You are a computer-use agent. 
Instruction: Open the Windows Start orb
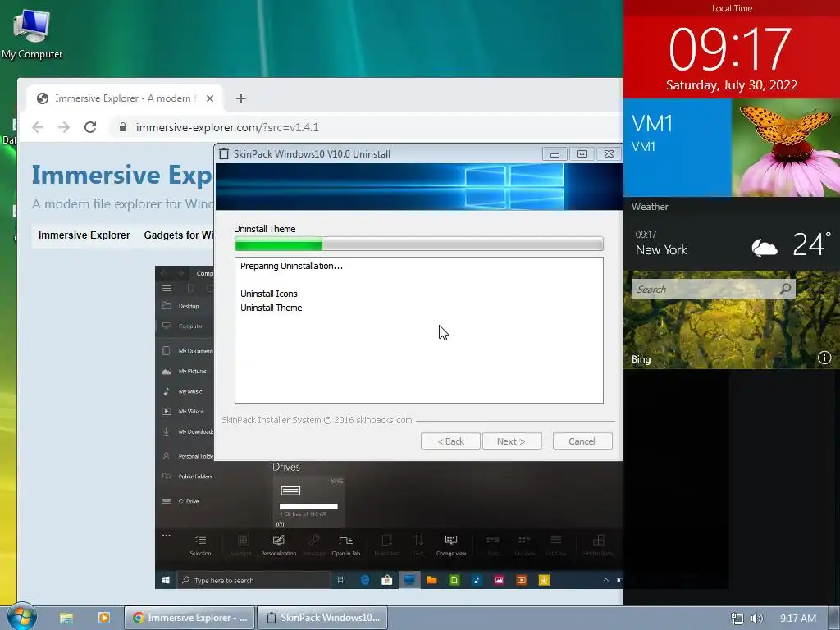pos(22,617)
